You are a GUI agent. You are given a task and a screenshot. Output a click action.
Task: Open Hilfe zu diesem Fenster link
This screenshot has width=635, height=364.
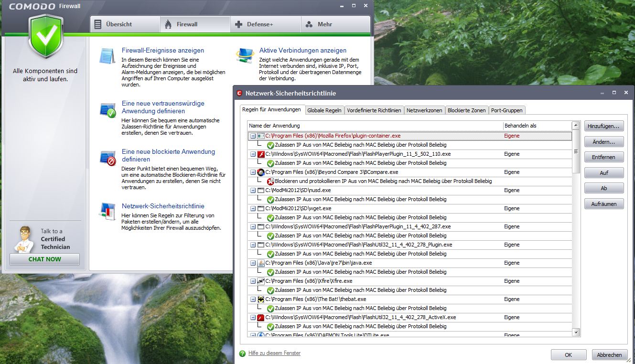pyautogui.click(x=274, y=353)
